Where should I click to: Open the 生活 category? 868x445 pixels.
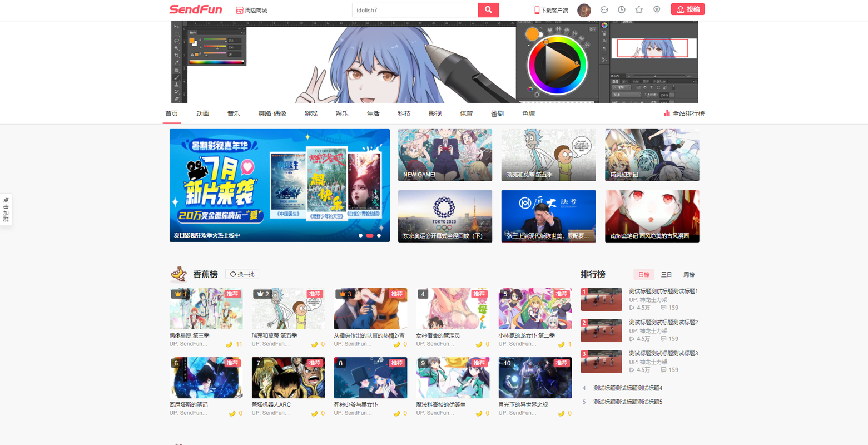pyautogui.click(x=373, y=113)
